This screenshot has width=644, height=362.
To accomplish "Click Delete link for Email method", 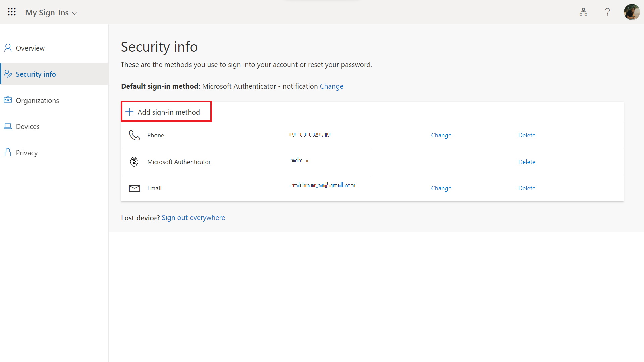I will click(526, 188).
